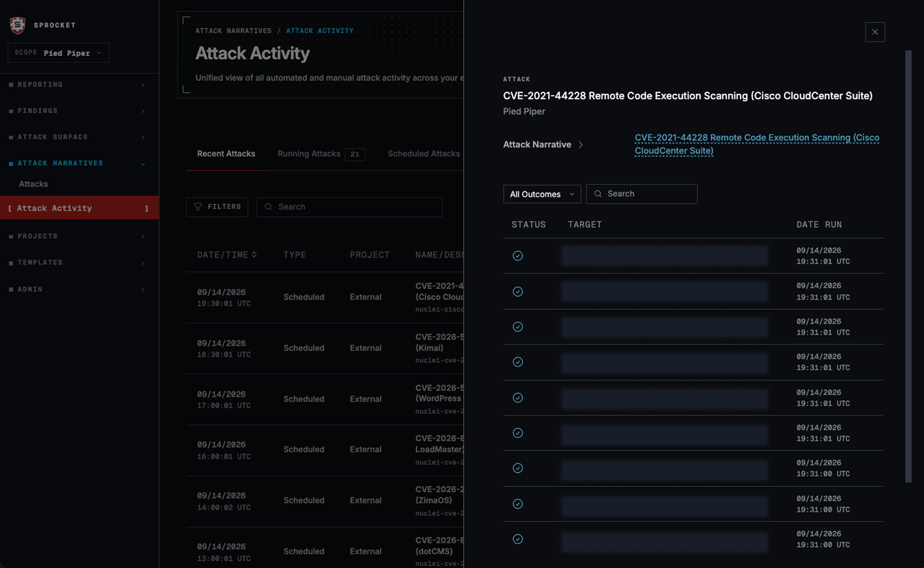Switch to the Scheduled Attacks tab

click(424, 154)
